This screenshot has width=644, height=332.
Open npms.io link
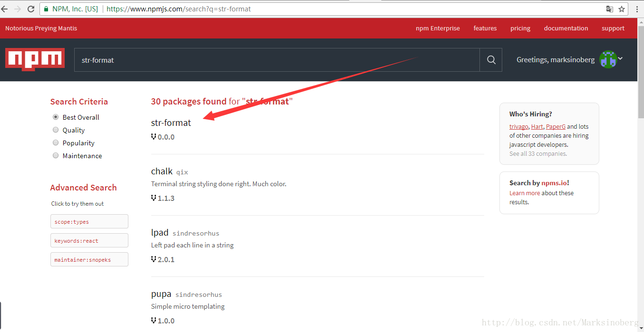click(x=554, y=183)
